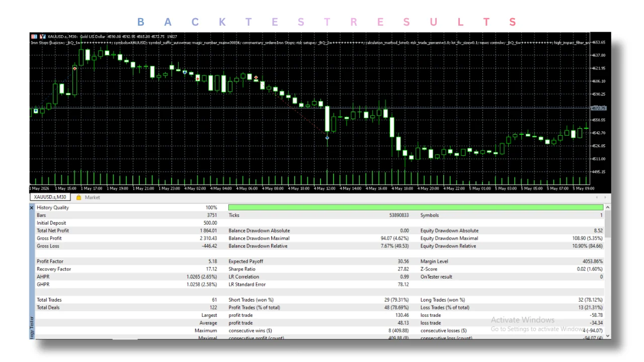Select the Total Trades value 61

[214, 300]
